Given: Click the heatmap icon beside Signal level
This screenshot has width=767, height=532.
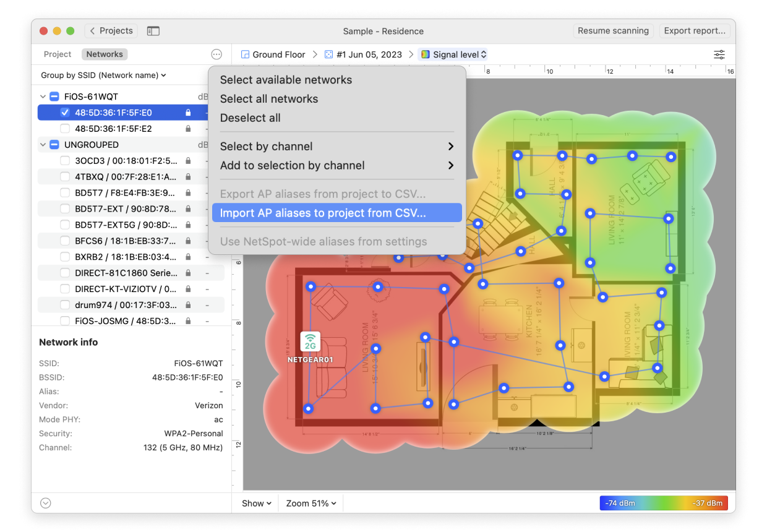Looking at the screenshot, I should (426, 54).
